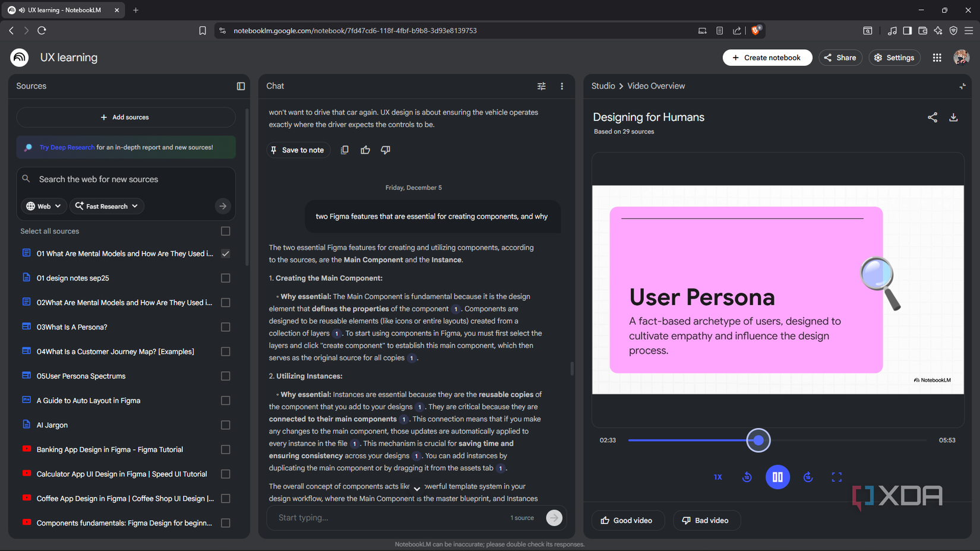Copy the chat response about Figma components
Screen dimensions: 980x551
point(344,150)
